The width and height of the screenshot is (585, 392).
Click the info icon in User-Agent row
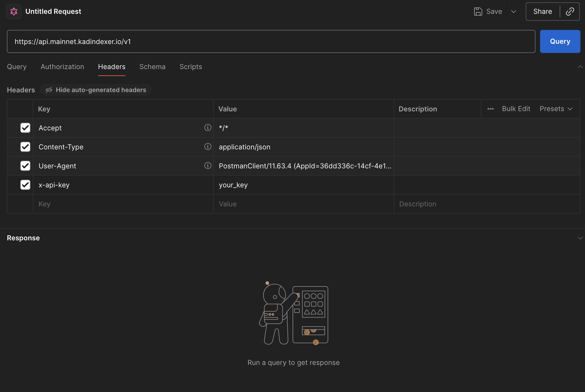[208, 165]
